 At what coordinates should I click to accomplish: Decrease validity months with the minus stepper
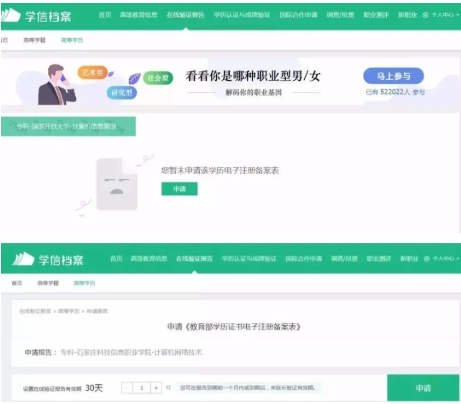tap(127, 388)
